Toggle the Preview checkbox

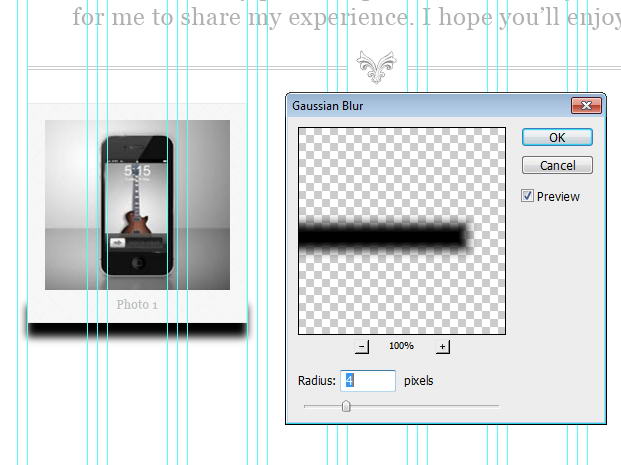pyautogui.click(x=527, y=196)
